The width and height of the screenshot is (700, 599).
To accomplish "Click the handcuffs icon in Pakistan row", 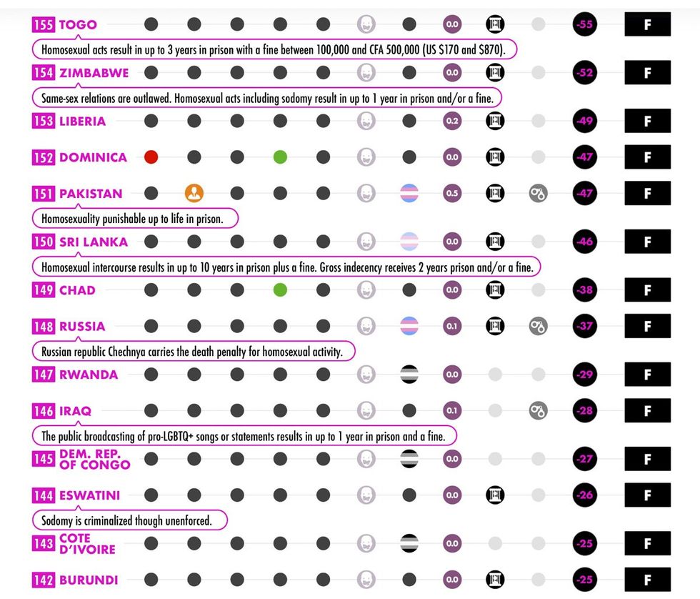I will tap(539, 193).
